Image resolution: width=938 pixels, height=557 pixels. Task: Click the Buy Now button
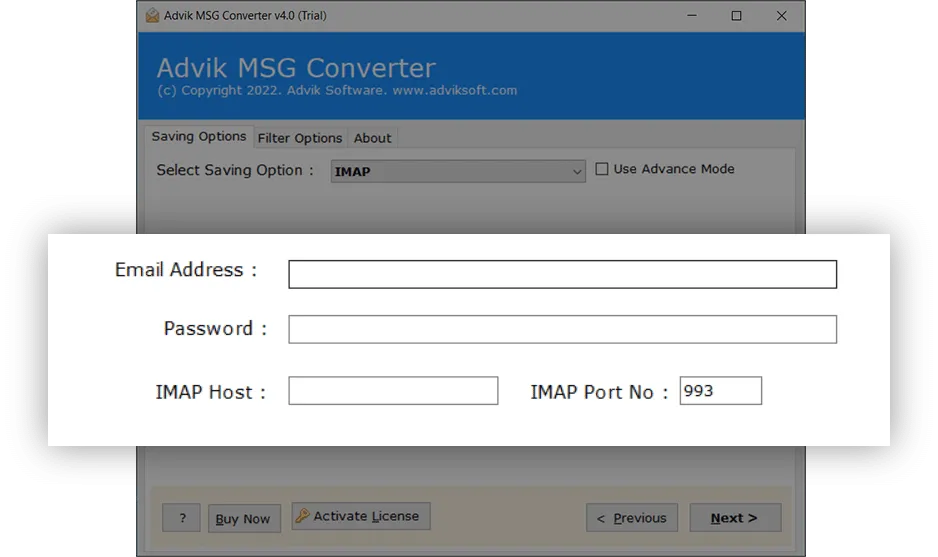[x=243, y=519]
